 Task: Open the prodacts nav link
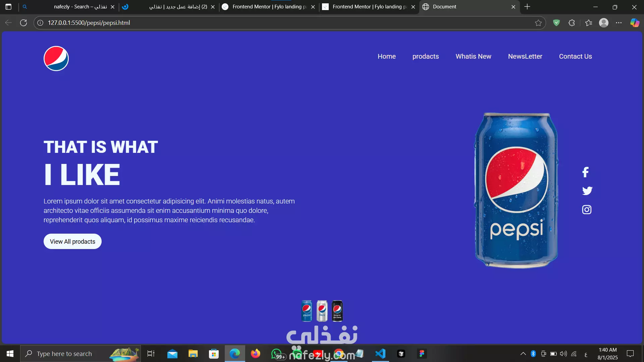tap(426, 56)
